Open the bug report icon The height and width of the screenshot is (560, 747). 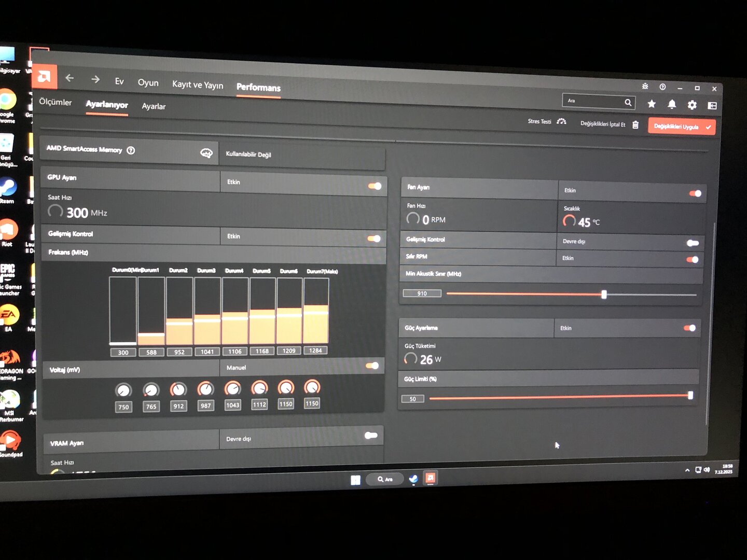[645, 86]
